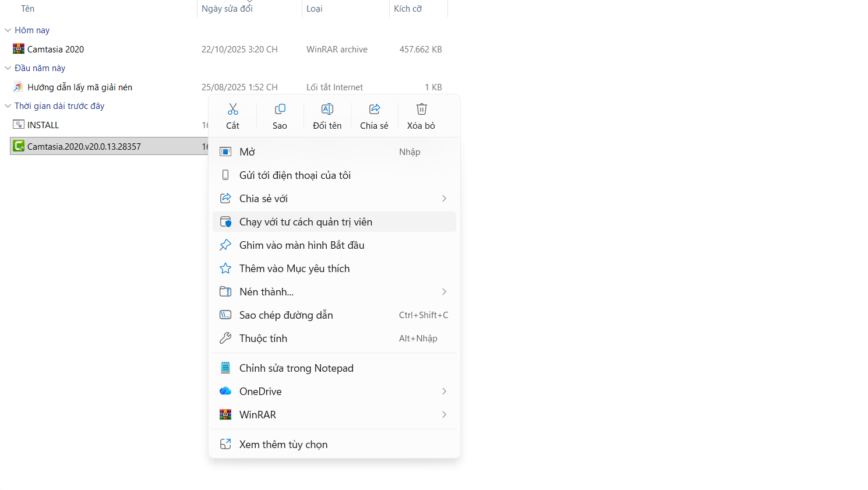
Task: Click the Camtasia 2020 WinRAR archive icon
Action: coord(19,49)
